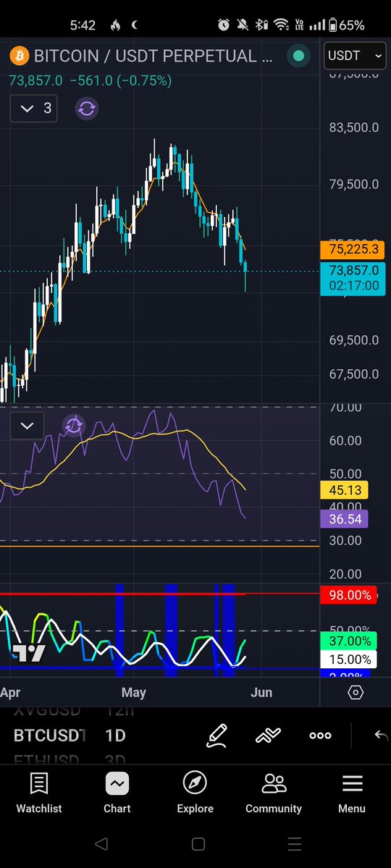This screenshot has height=868, width=391.
Task: Open the BITCOIN / USDT PERPETUAL symbol title
Action: point(154,56)
